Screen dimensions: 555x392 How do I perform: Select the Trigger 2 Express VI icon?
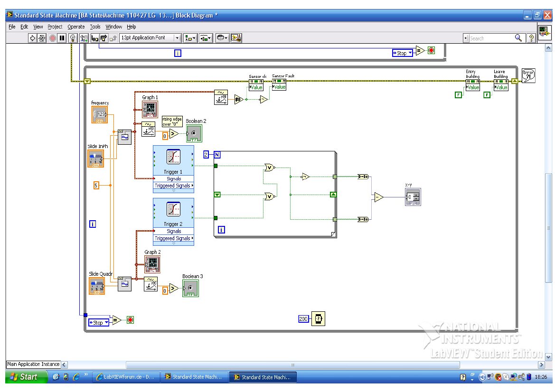point(173,209)
